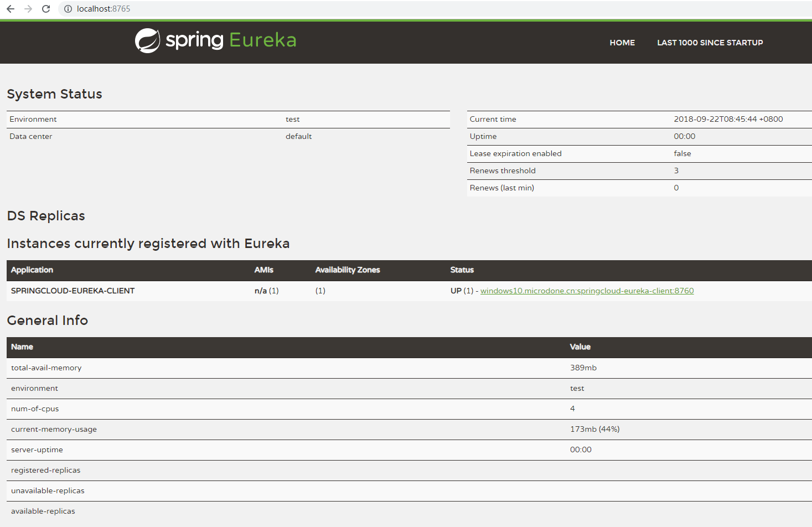Select the unavailable-replicas row name
This screenshot has width=812, height=527.
(x=48, y=490)
